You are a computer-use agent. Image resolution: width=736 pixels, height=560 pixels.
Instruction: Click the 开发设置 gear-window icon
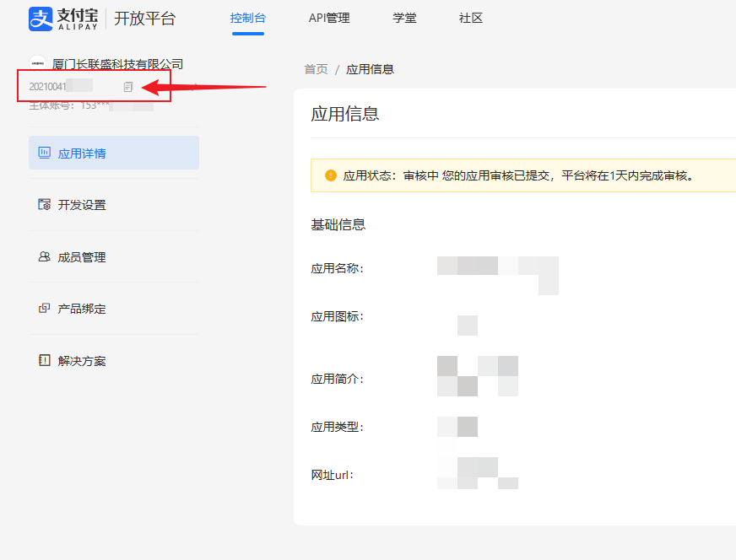point(44,205)
